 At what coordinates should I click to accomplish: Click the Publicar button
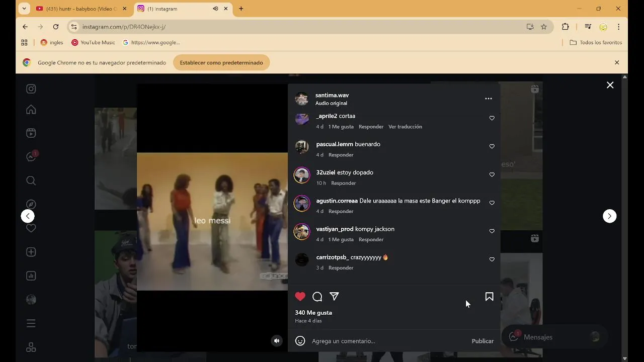coord(482,341)
